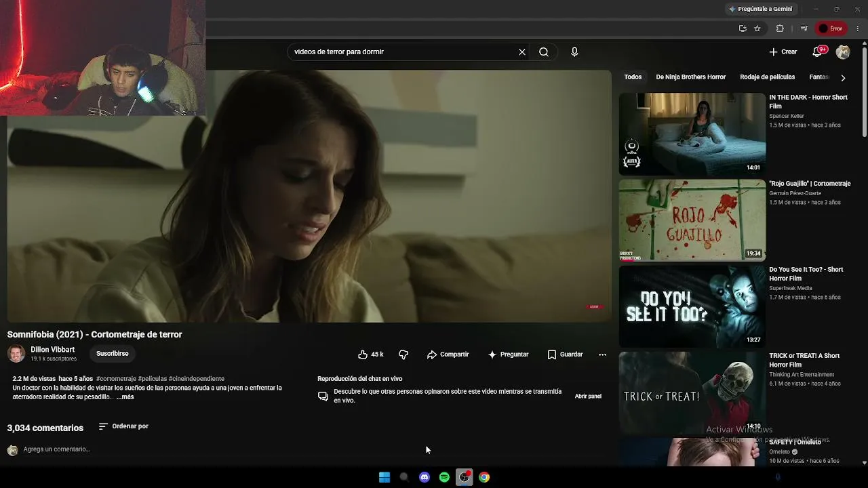Viewport: 868px width, 488px height.
Task: Open '"Rojo Guajillo" | Cortometraje' title
Action: (x=810, y=184)
